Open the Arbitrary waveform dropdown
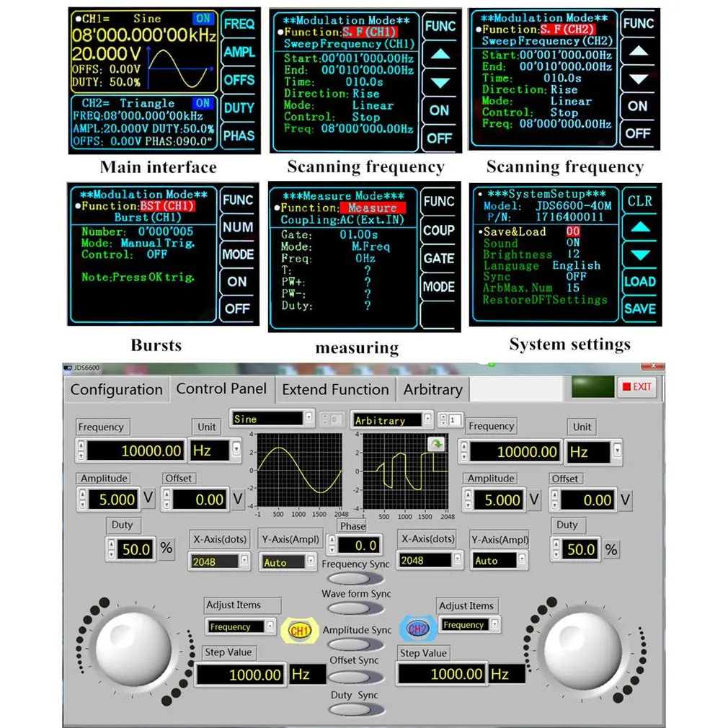Image resolution: width=728 pixels, height=728 pixels. (x=428, y=420)
